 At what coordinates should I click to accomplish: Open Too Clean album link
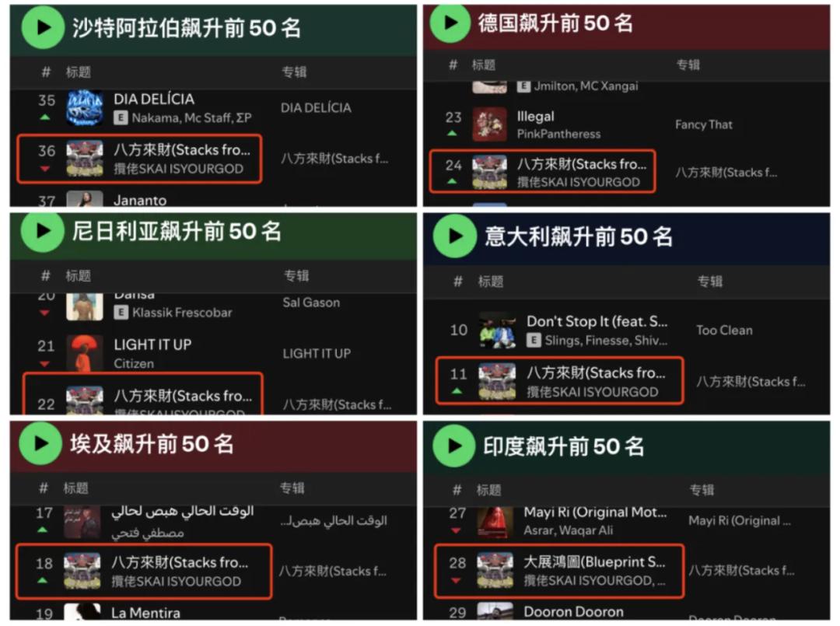[x=724, y=330]
